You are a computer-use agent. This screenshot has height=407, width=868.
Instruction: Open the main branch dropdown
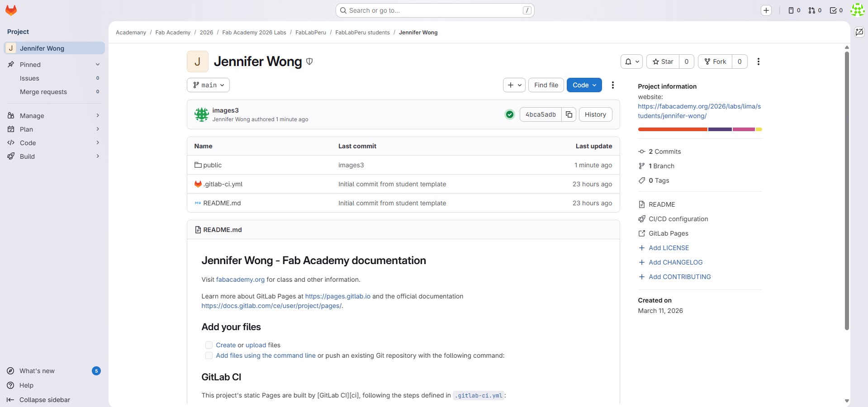click(208, 85)
